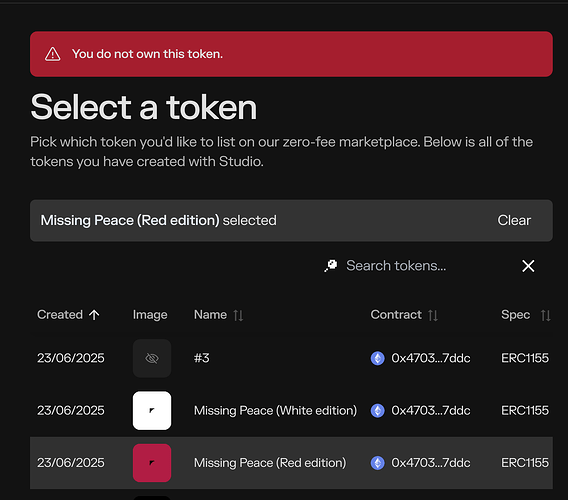This screenshot has height=500, width=568.
Task: Sort by Spec column arrows
Action: coord(546,315)
